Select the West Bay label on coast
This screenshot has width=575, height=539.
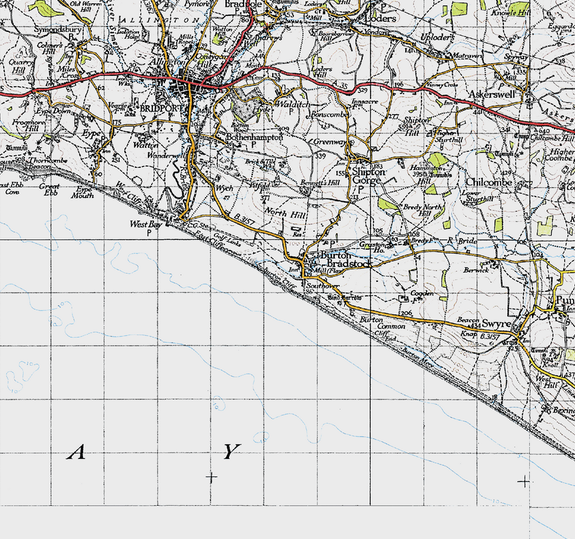pyautogui.click(x=146, y=224)
